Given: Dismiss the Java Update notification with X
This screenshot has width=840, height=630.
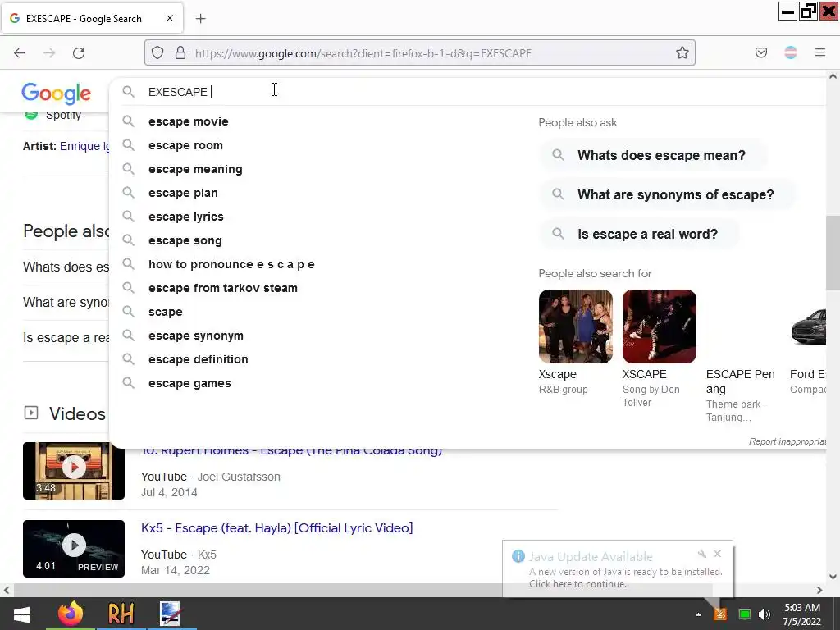Looking at the screenshot, I should [x=717, y=554].
